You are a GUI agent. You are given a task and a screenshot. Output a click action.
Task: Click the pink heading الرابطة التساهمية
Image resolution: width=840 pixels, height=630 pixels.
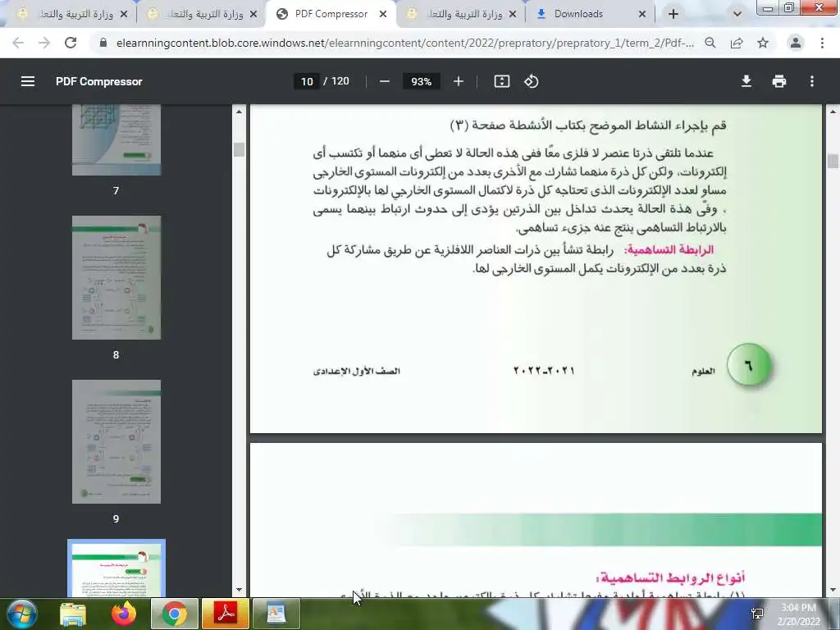point(669,249)
